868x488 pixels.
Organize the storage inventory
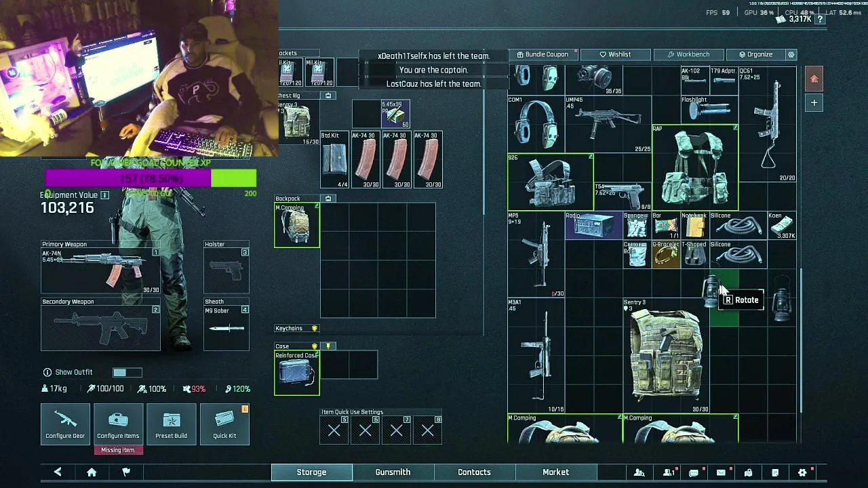point(755,54)
